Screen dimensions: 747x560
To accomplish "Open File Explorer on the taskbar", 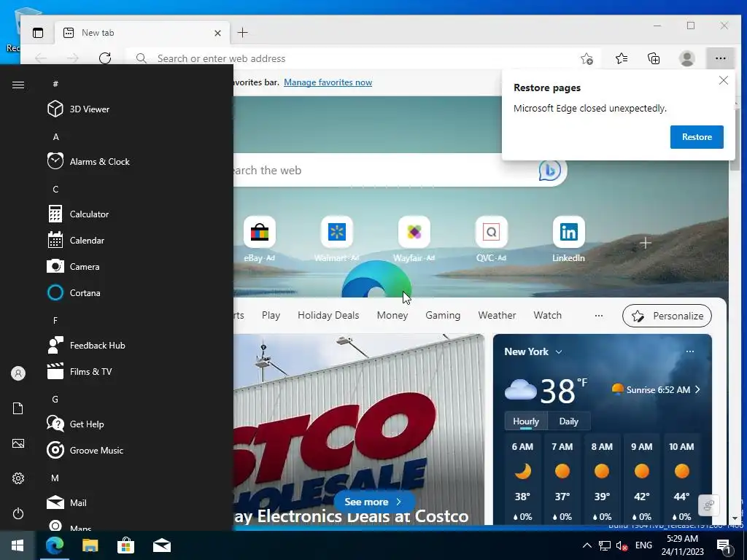I will click(x=90, y=545).
